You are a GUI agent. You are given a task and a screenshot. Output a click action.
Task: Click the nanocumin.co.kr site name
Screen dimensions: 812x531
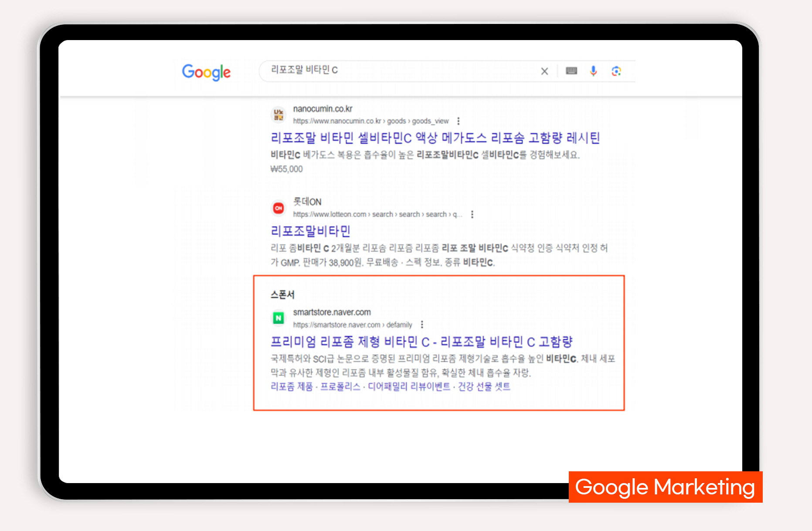click(x=323, y=109)
